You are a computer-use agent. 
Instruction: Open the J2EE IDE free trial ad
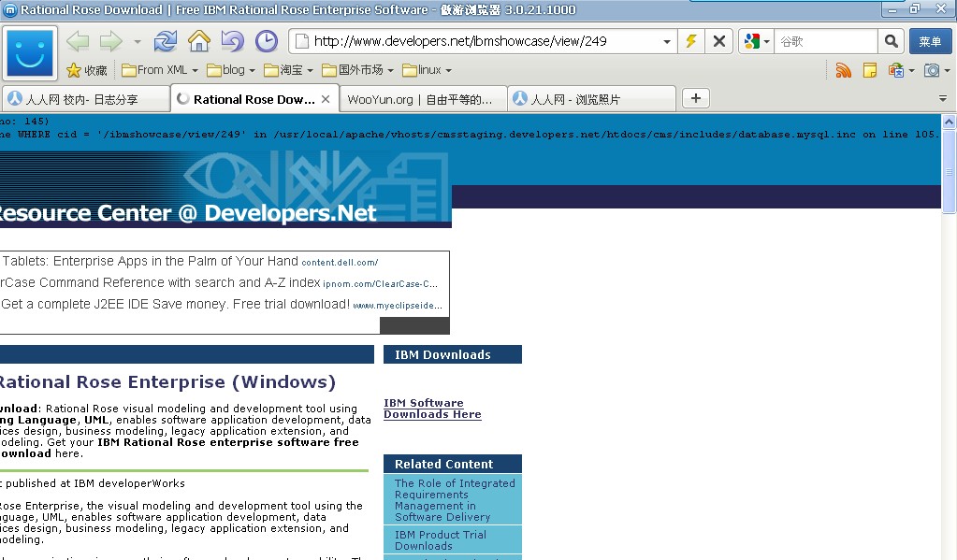click(176, 304)
